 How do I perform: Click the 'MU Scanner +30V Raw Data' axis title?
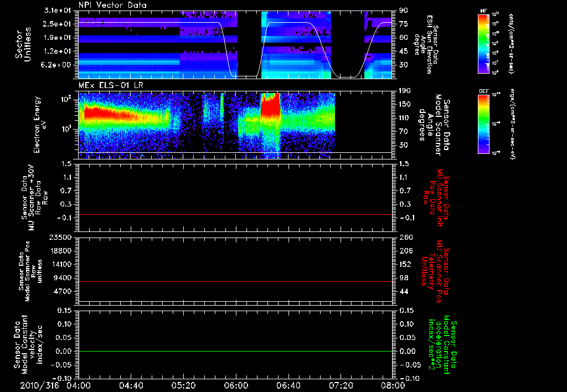pyautogui.click(x=34, y=198)
